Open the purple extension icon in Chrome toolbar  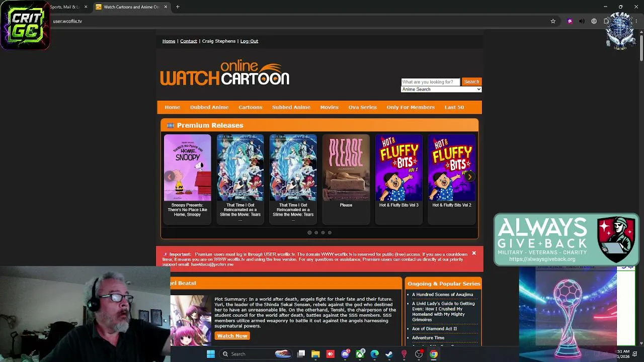[570, 21]
